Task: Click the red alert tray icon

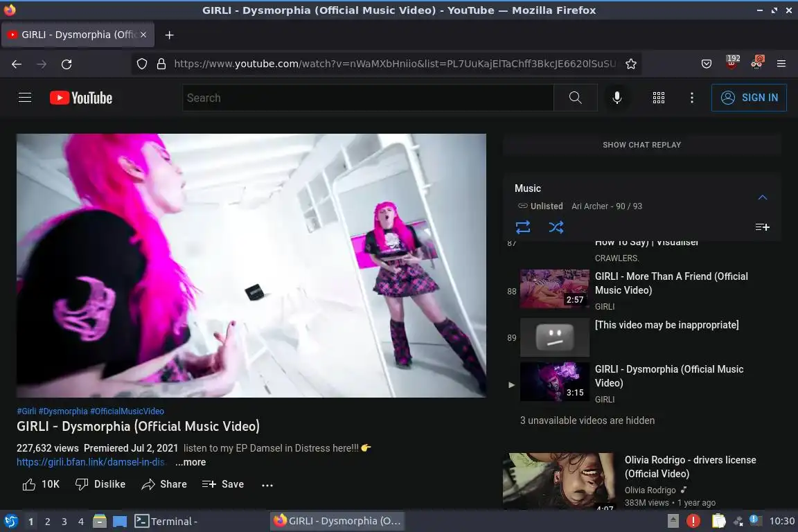Action: pyautogui.click(x=693, y=521)
